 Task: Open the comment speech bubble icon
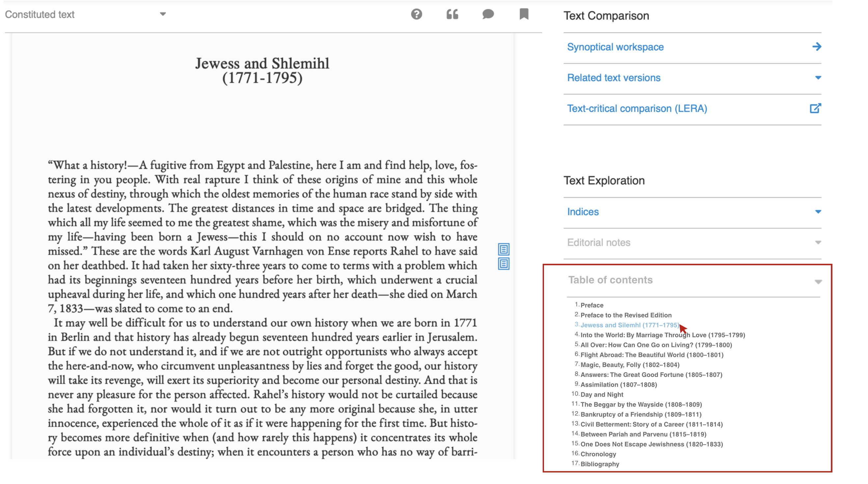[x=488, y=14]
